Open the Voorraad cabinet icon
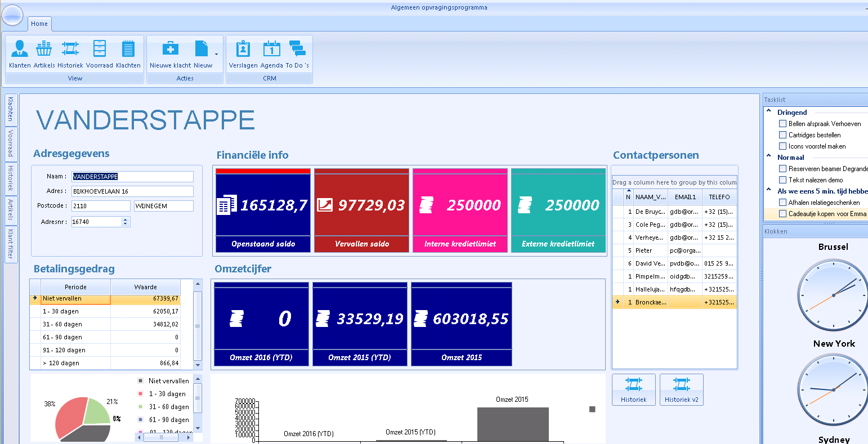 (100, 49)
